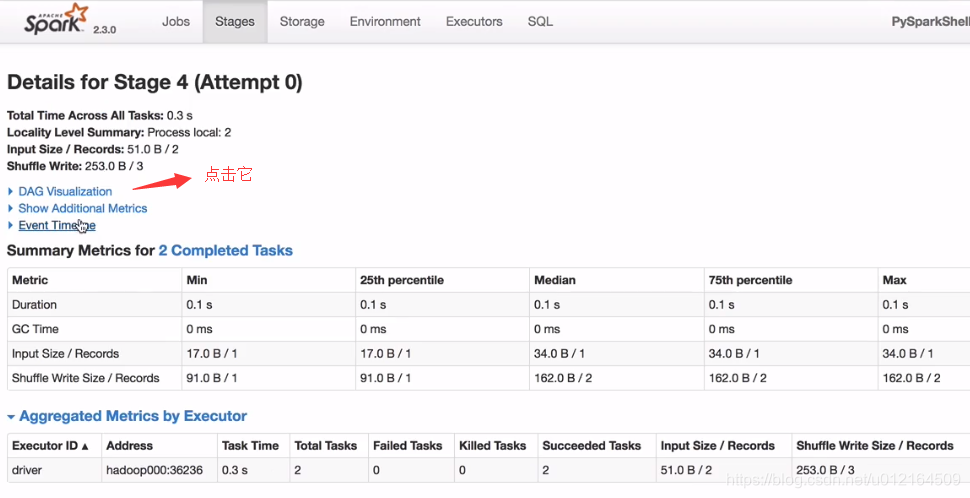970x498 pixels.
Task: Click the Aggregated Metrics collapse arrow
Action: click(11, 417)
